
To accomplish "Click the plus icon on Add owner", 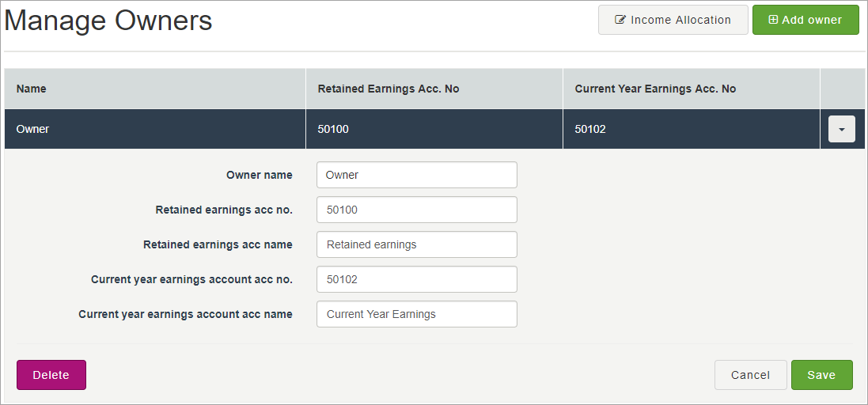I will 773,20.
